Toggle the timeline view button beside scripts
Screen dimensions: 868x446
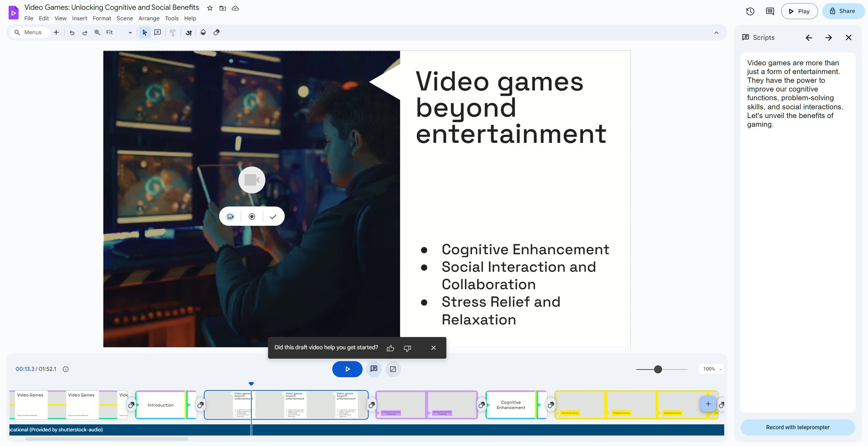[393, 369]
